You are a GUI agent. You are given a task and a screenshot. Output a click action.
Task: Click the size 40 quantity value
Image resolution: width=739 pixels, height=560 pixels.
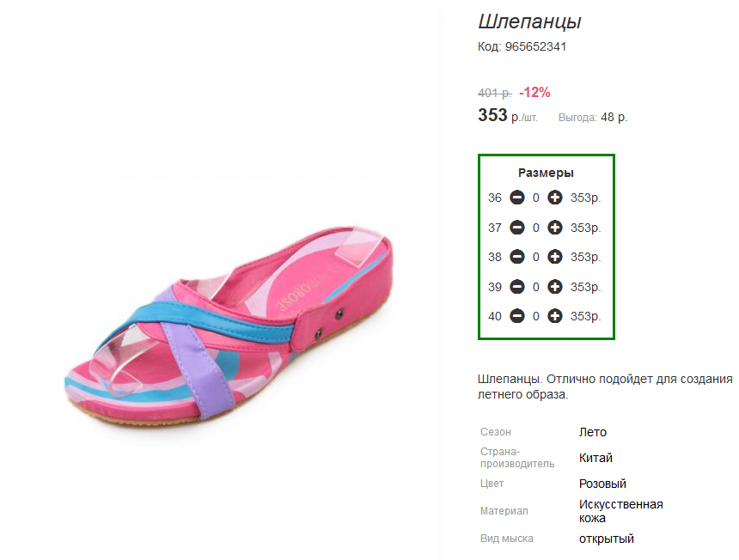pos(536,316)
